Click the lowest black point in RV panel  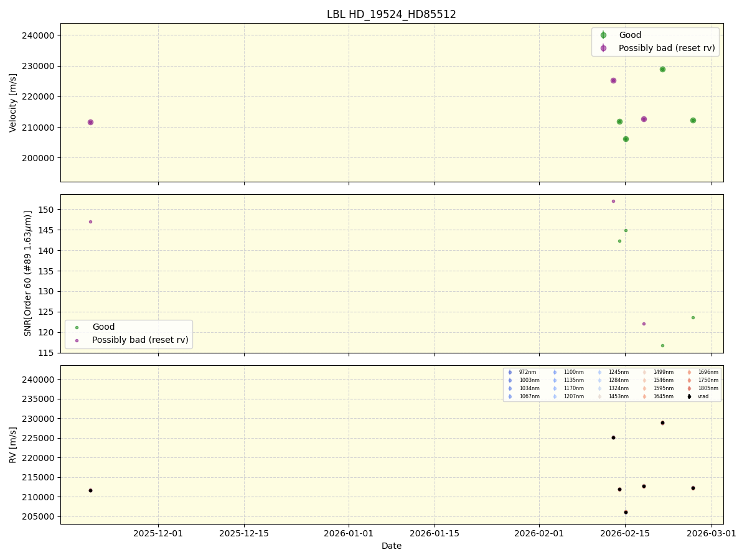626,512
